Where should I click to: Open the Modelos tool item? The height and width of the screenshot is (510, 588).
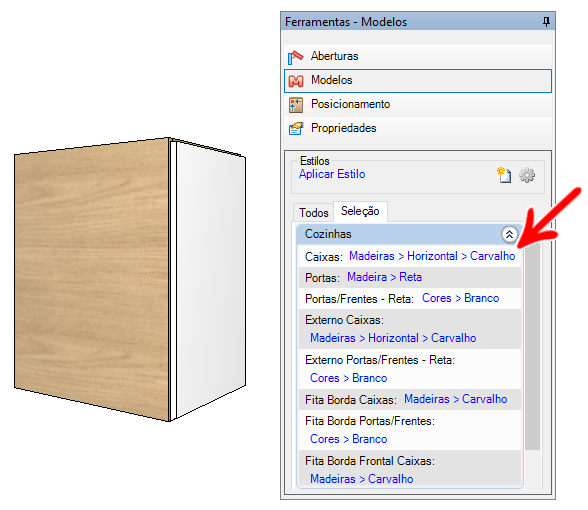point(418,81)
